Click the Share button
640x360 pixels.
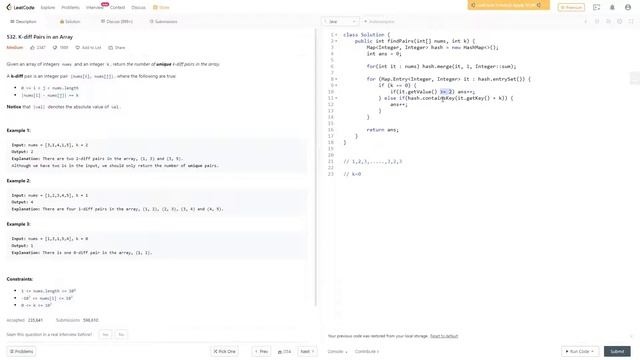click(x=117, y=48)
